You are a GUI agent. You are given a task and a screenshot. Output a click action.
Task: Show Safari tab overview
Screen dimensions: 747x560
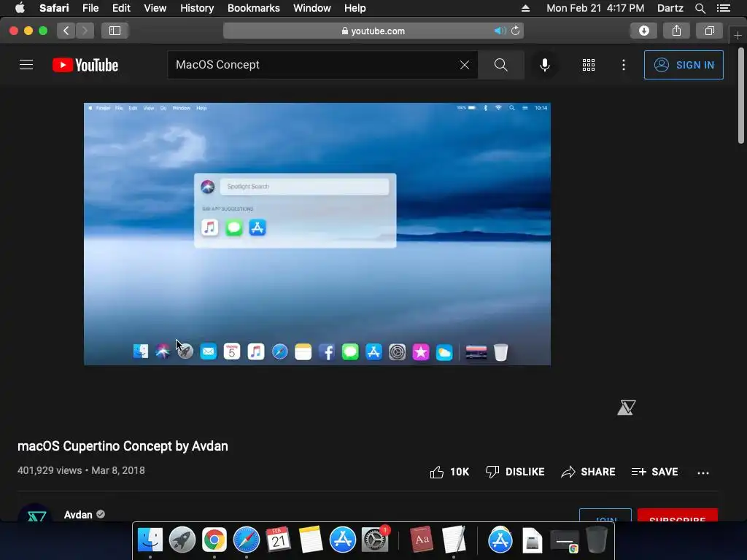[709, 31]
